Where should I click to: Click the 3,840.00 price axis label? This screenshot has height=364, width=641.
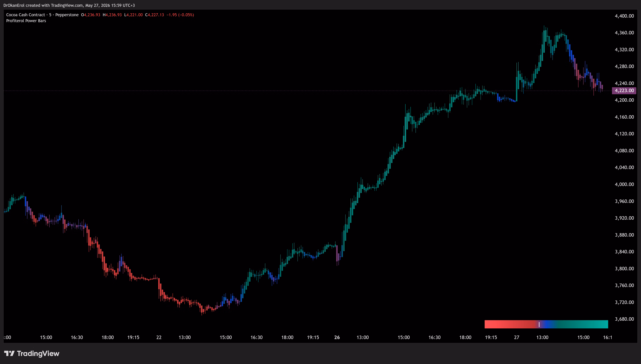pos(624,251)
